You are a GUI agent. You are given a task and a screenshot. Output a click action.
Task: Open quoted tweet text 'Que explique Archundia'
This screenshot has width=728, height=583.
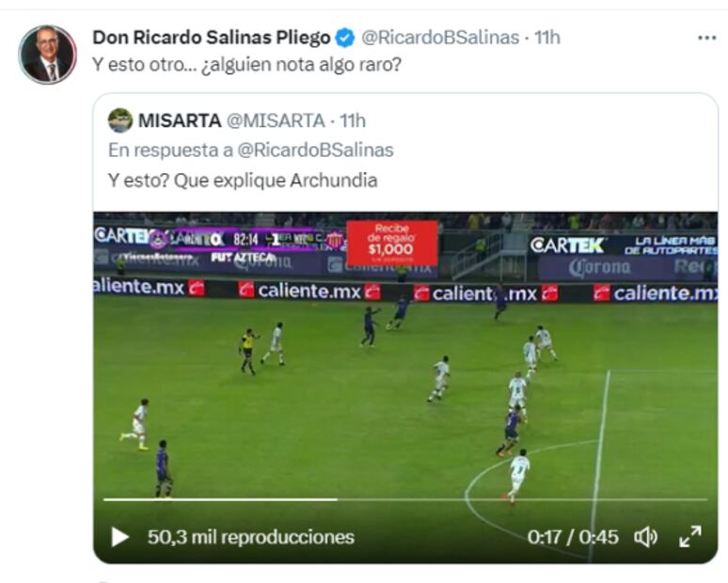tap(276, 181)
